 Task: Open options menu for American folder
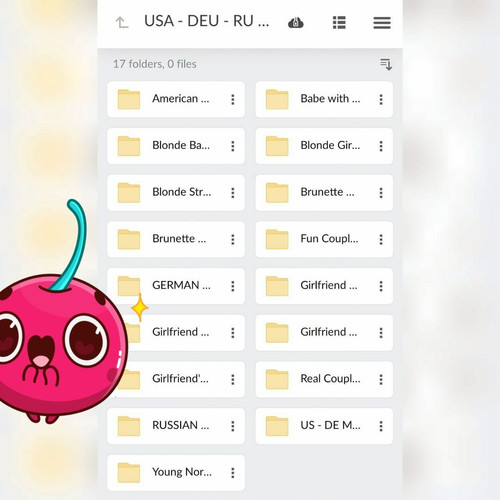click(x=233, y=99)
